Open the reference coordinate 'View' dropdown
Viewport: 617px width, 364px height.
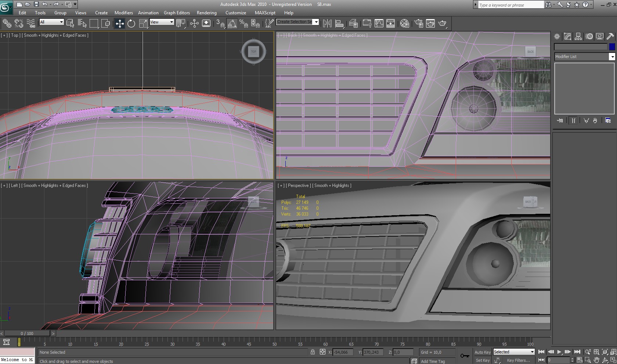tap(162, 22)
